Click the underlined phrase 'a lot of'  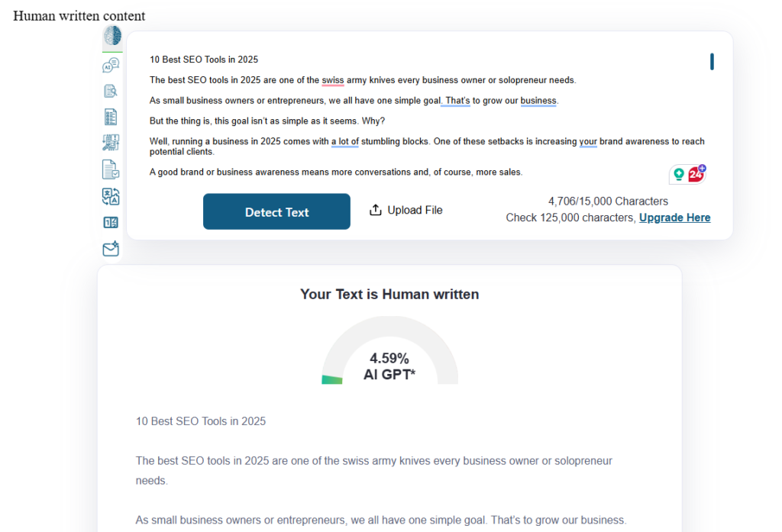pyautogui.click(x=344, y=142)
